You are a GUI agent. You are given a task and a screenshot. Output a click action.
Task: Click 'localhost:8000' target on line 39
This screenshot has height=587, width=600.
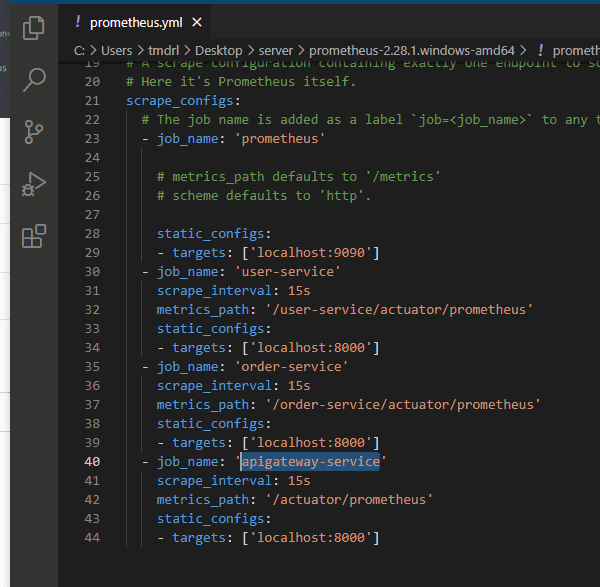310,442
